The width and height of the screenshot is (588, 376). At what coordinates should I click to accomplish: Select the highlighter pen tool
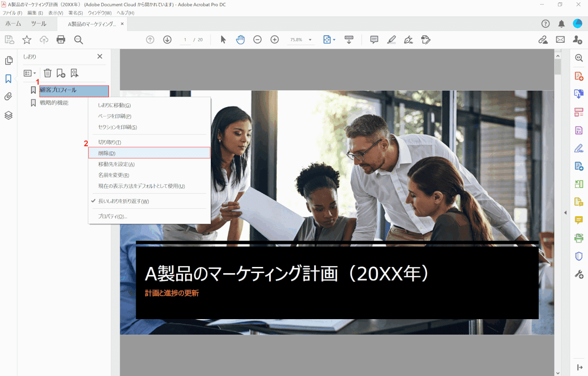tap(391, 40)
